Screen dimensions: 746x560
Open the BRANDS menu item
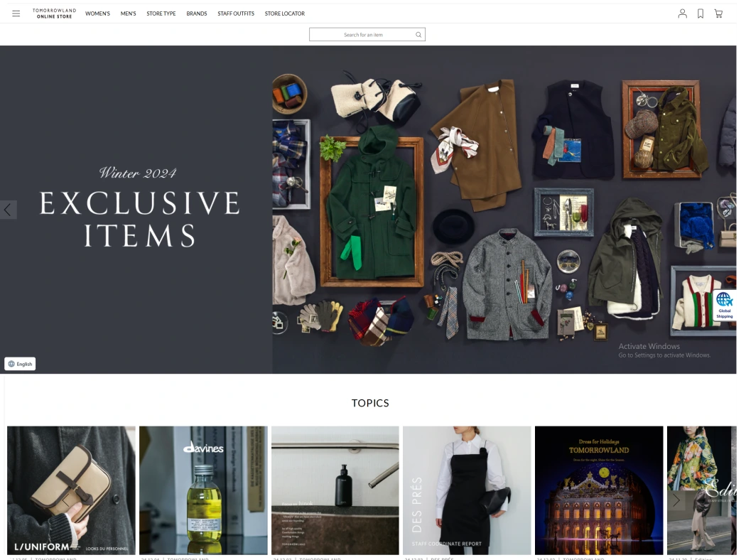(x=197, y=14)
